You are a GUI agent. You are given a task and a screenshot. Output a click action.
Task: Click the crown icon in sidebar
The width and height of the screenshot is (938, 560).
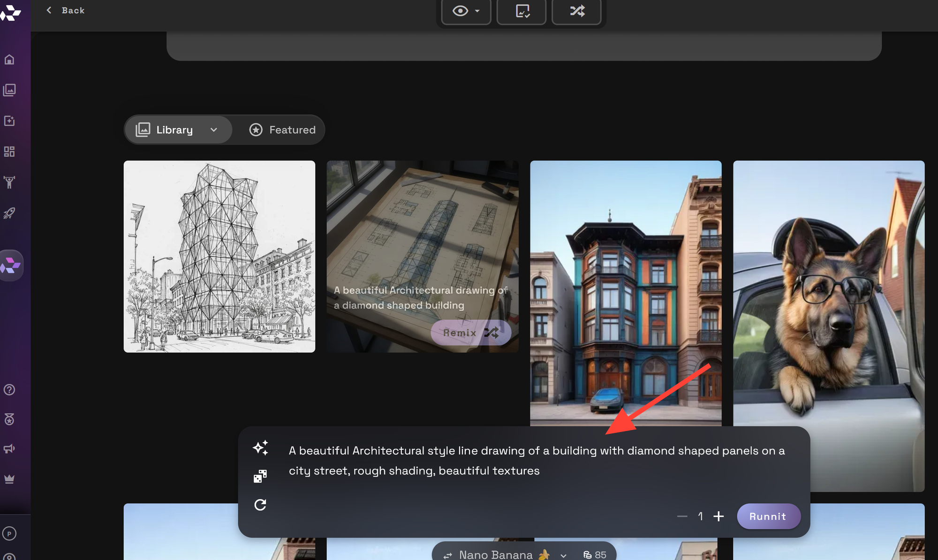[x=9, y=479]
